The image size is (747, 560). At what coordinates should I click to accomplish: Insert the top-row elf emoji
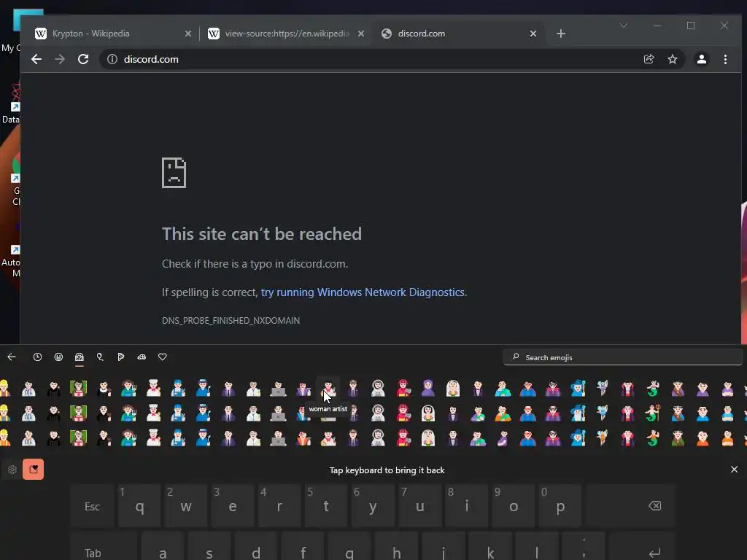click(678, 388)
